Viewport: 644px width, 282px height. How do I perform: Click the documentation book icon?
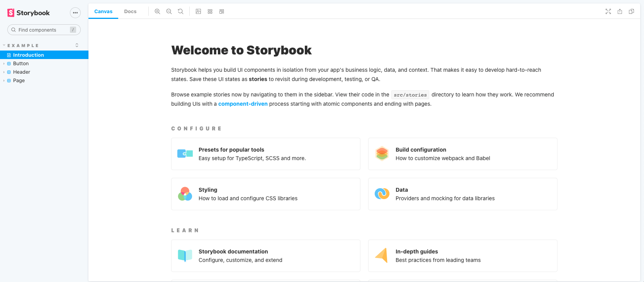tap(185, 255)
